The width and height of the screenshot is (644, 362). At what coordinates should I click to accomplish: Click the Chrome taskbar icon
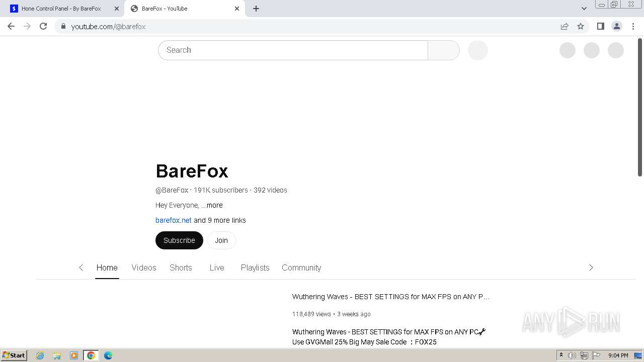click(x=91, y=355)
